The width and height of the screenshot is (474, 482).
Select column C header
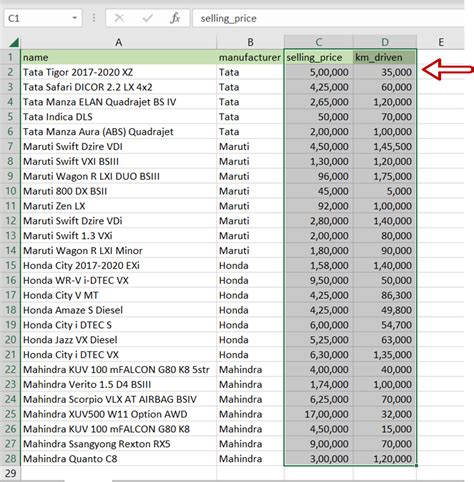pyautogui.click(x=319, y=42)
